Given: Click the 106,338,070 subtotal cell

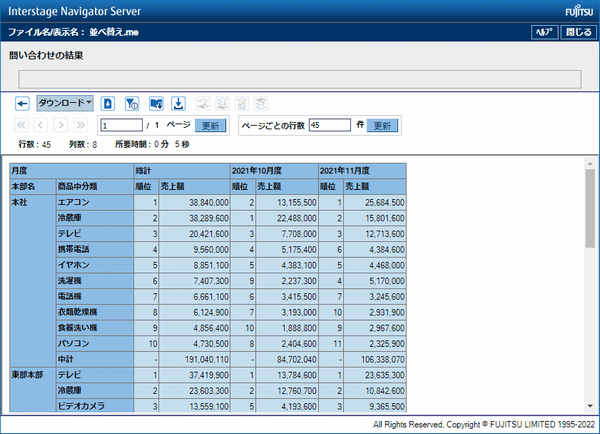Looking at the screenshot, I should 375,359.
